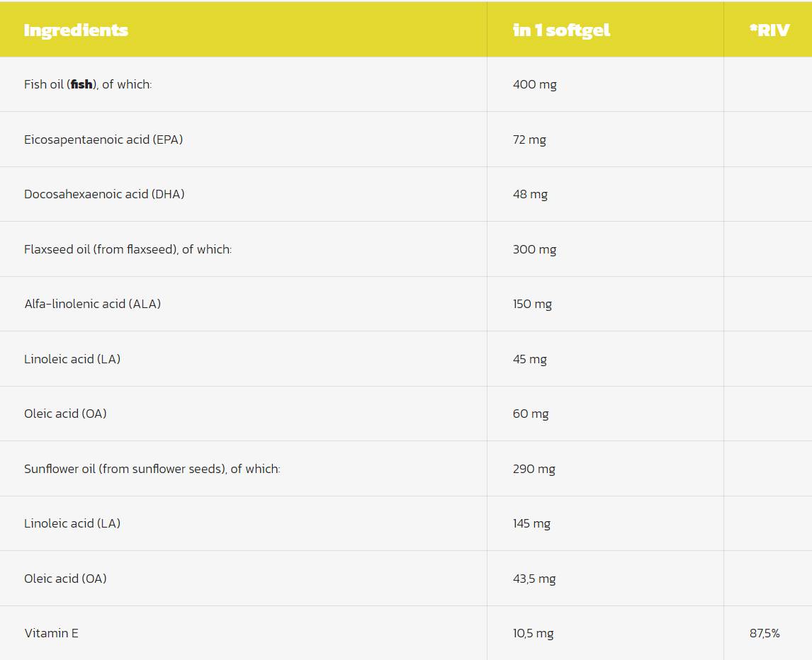Click the 72 mg EPA amount
Image resolution: width=812 pixels, height=660 pixels.
pyautogui.click(x=529, y=140)
